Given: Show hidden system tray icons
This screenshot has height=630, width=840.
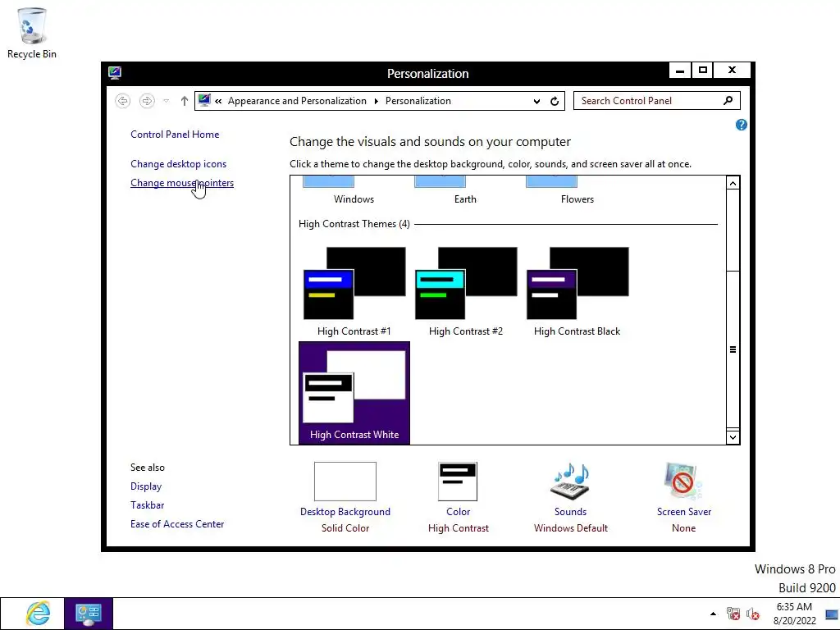Looking at the screenshot, I should [713, 614].
